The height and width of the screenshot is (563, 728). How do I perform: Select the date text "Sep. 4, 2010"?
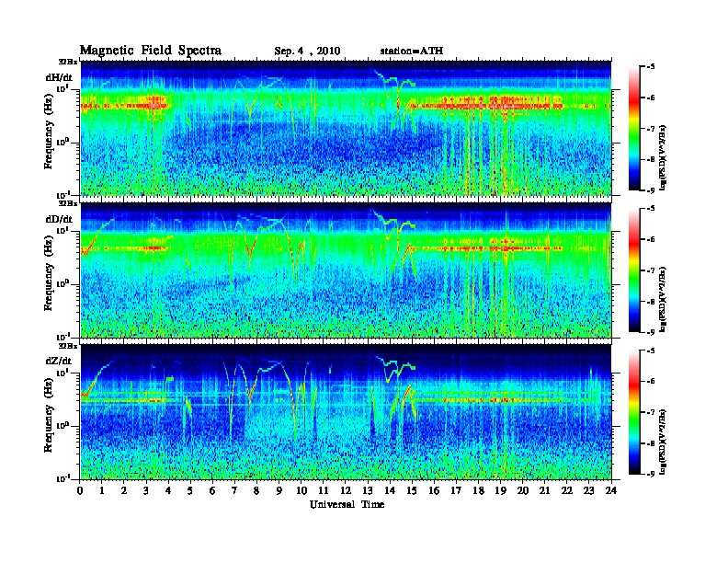pyautogui.click(x=307, y=52)
